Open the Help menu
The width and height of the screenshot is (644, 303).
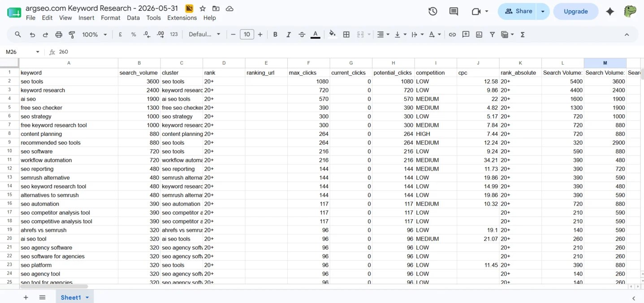209,18
